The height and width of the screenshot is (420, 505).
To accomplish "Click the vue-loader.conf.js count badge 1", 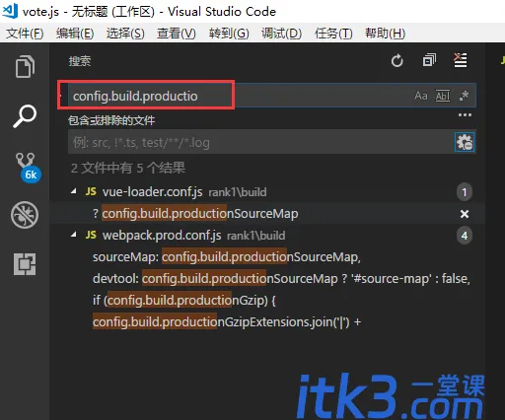I will click(465, 192).
